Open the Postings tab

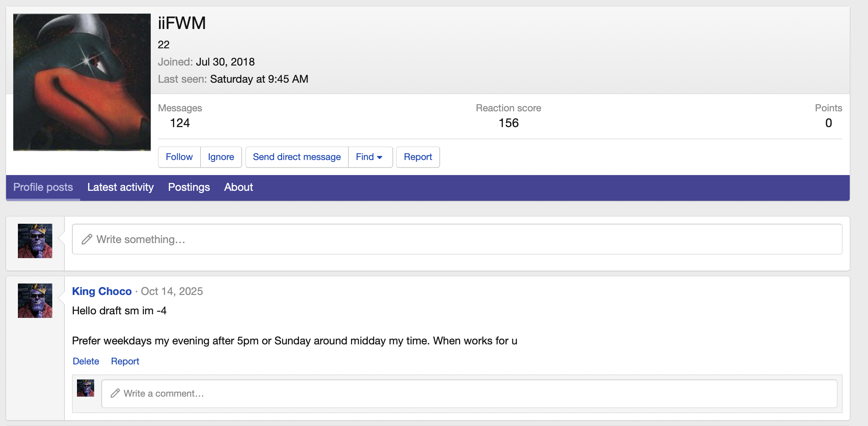pos(189,187)
